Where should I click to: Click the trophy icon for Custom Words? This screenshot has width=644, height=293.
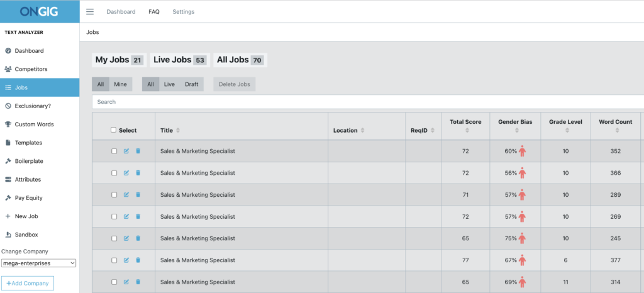pyautogui.click(x=8, y=124)
